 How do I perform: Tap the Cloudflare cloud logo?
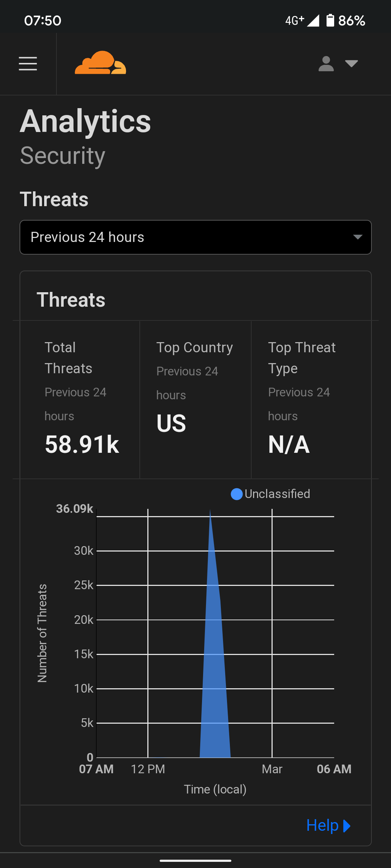100,63
